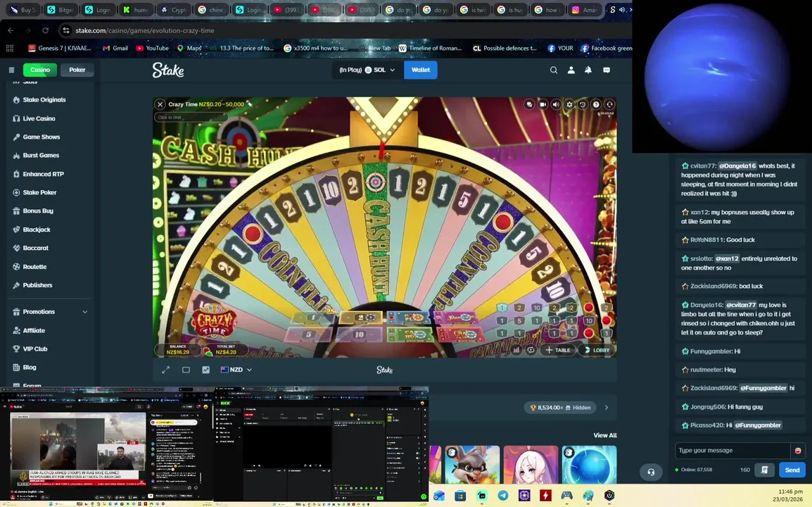Open the game statistics bars icon
Screen dimensions: 812x507
(x=516, y=350)
